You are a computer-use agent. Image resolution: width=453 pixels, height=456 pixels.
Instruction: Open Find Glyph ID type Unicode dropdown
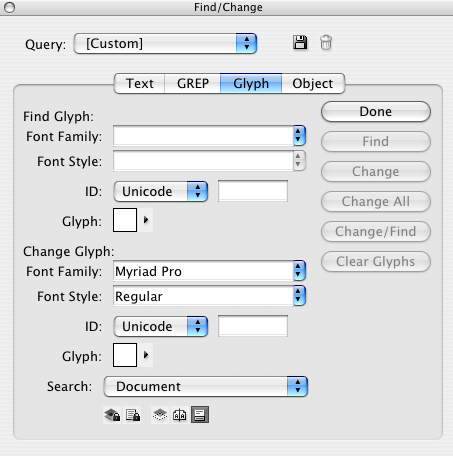tap(161, 192)
